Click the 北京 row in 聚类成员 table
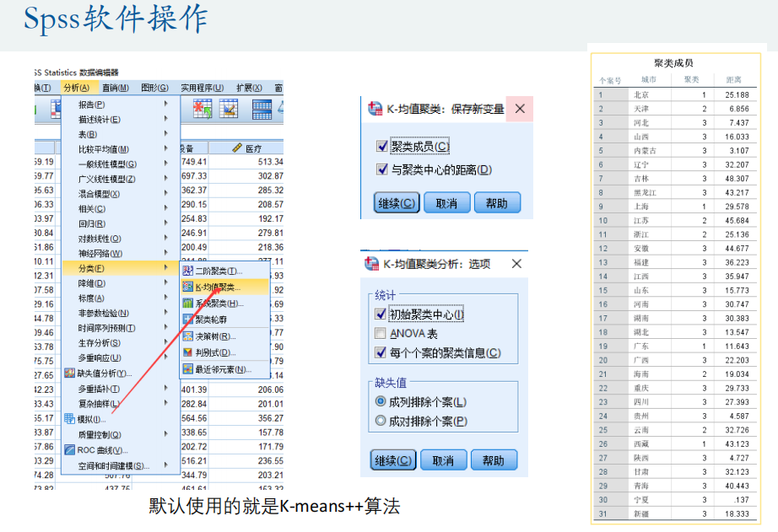Image resolution: width=778 pixels, height=532 pixels. (x=677, y=94)
